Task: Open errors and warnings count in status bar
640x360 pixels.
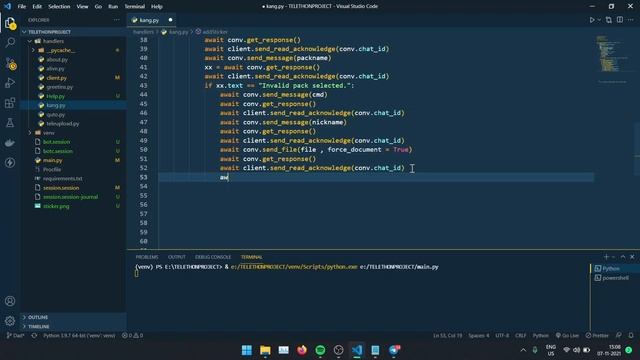Action: coord(133,336)
